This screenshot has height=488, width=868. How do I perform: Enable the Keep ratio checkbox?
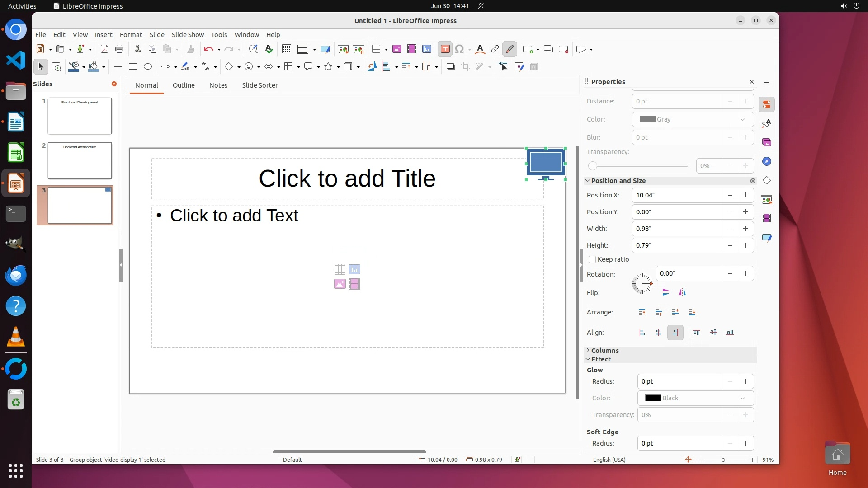click(592, 259)
